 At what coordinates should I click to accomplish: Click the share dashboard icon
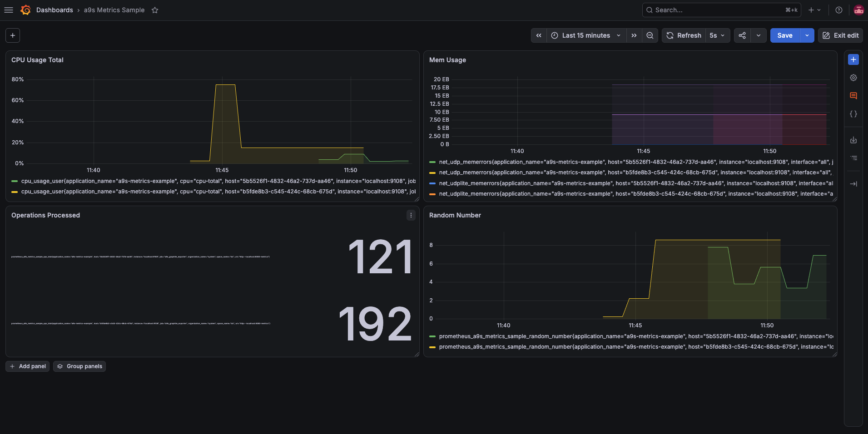tap(742, 35)
